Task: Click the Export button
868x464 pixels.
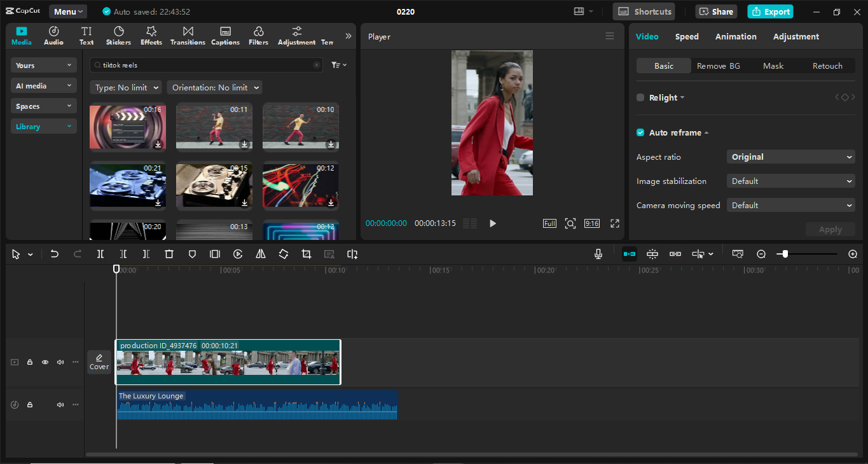Action: click(770, 11)
